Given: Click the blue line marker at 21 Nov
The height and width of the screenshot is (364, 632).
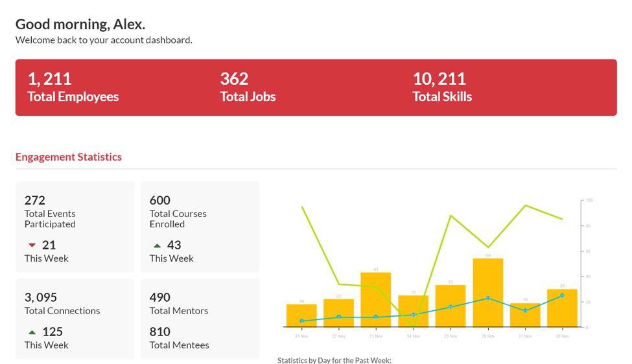Looking at the screenshot, I should tap(301, 321).
